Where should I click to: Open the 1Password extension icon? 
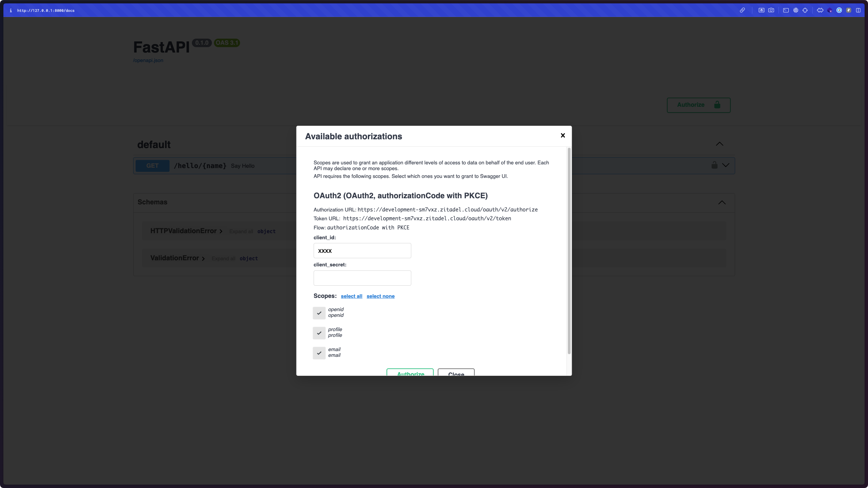(839, 10)
